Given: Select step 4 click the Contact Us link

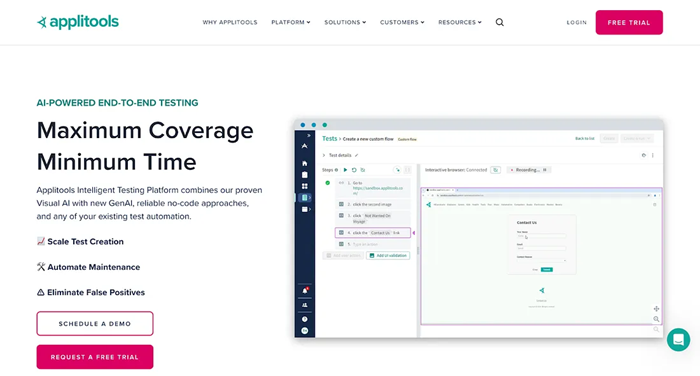Looking at the screenshot, I should click(x=373, y=233).
